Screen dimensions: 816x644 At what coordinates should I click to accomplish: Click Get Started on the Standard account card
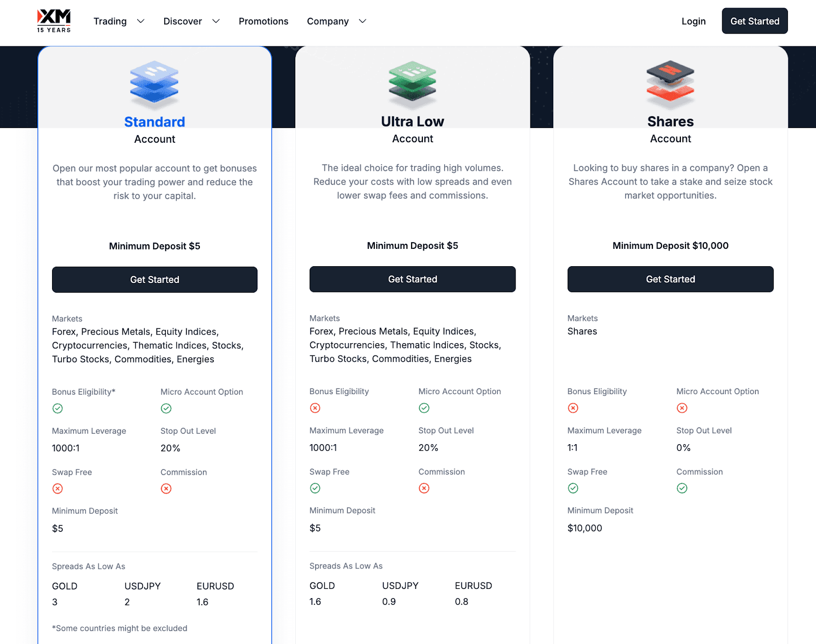point(155,279)
